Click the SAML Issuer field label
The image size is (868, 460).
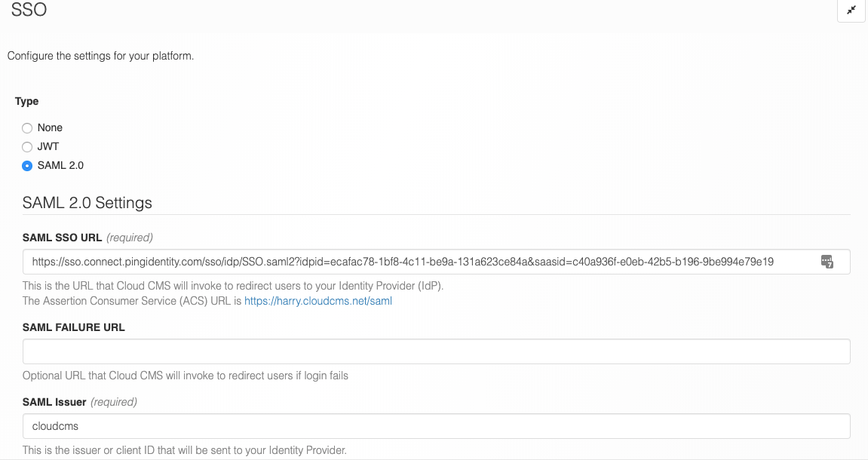54,402
